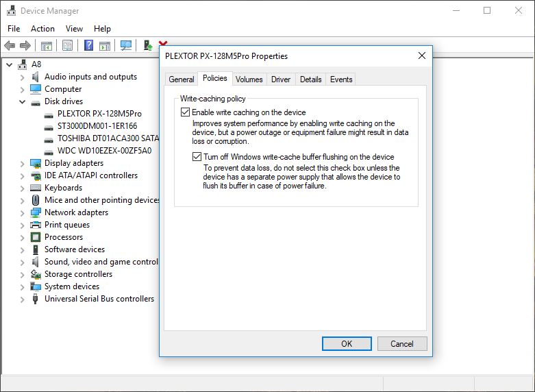Switch to the General tab
The width and height of the screenshot is (535, 392).
point(182,79)
